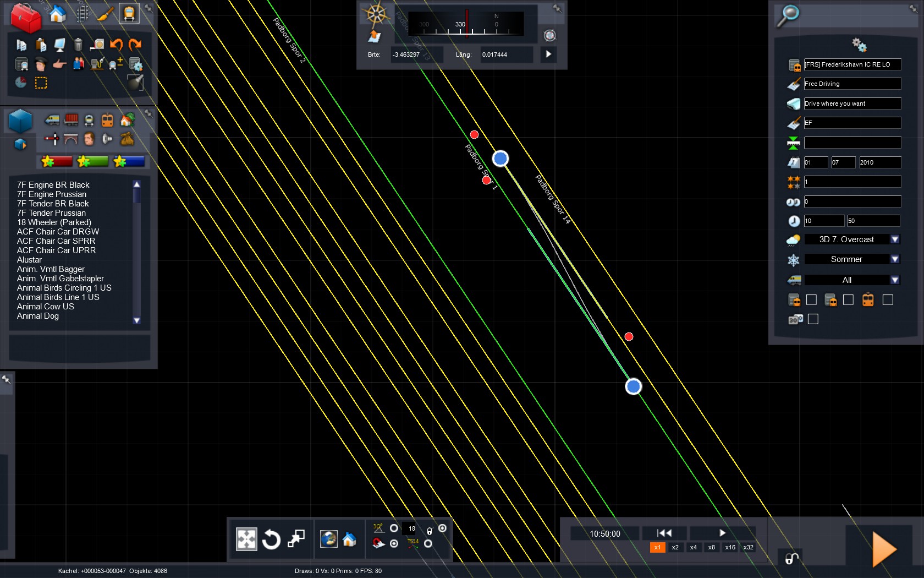Image resolution: width=924 pixels, height=578 pixels.
Task: Choose the level crossing barrier category
Action: [x=52, y=139]
